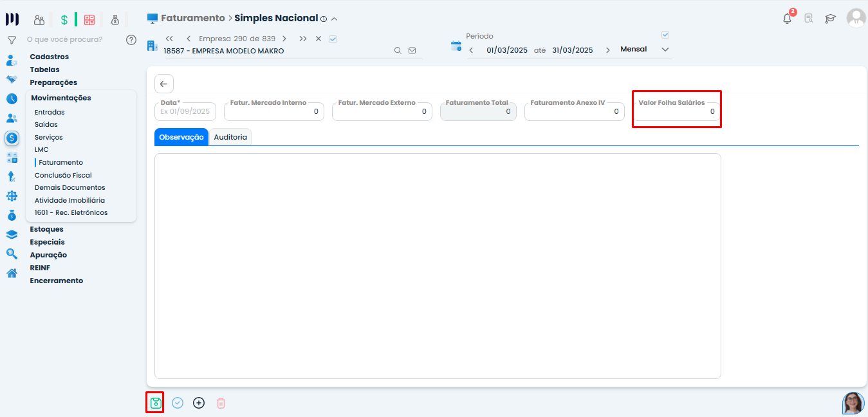
Task: Click the back arrow button
Action: tap(163, 84)
